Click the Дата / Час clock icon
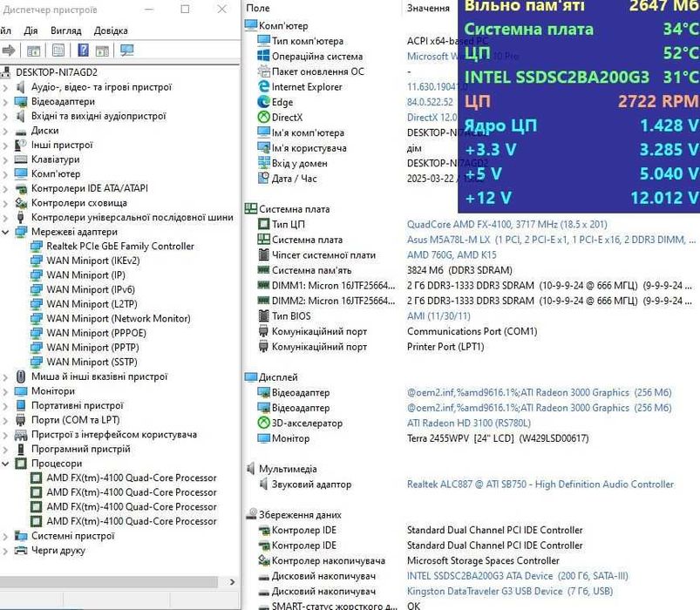 coord(264,178)
